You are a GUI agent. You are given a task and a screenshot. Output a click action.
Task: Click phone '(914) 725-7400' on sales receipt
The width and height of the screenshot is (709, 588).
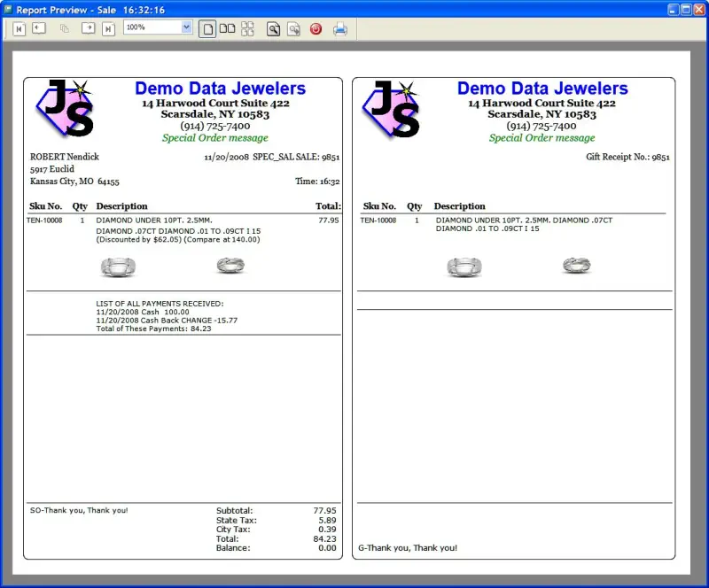click(x=215, y=126)
